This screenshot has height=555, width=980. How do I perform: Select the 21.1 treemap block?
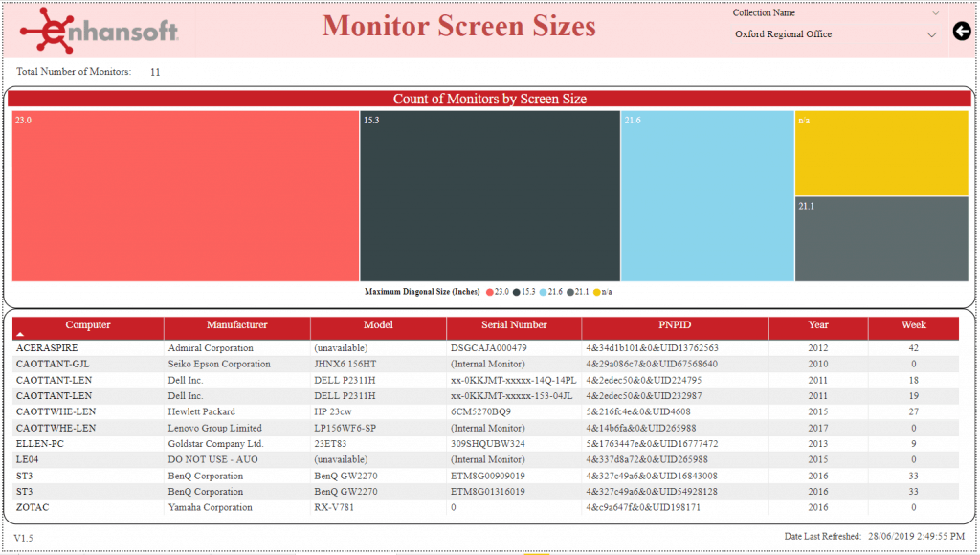click(881, 239)
